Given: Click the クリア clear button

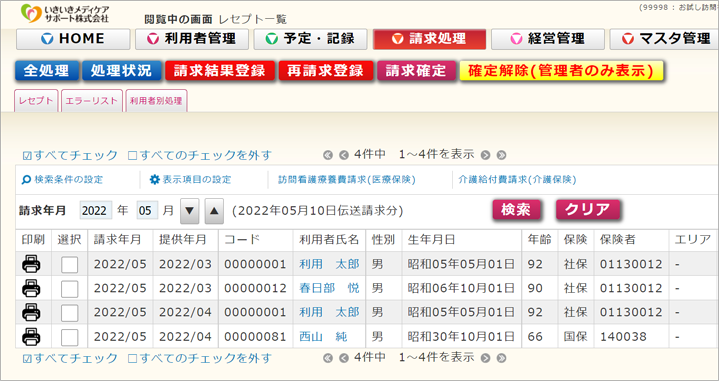Looking at the screenshot, I should coord(587,210).
